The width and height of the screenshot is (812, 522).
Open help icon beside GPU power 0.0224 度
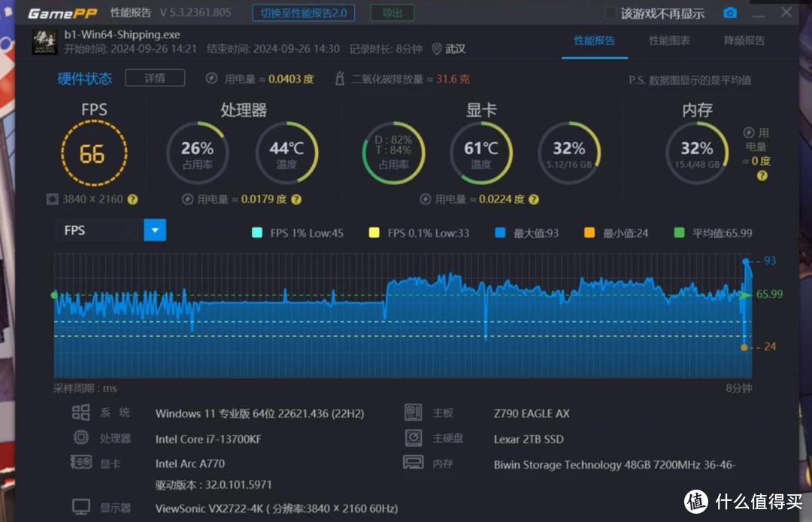[534, 199]
